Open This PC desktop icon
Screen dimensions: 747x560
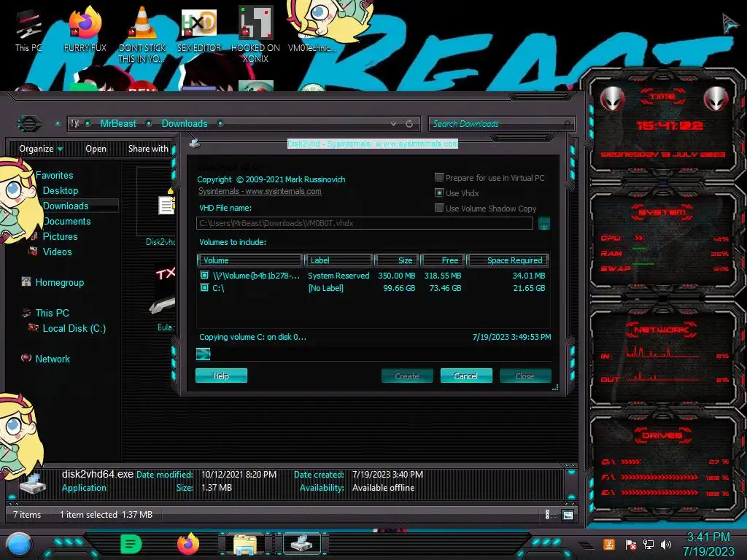tap(28, 31)
